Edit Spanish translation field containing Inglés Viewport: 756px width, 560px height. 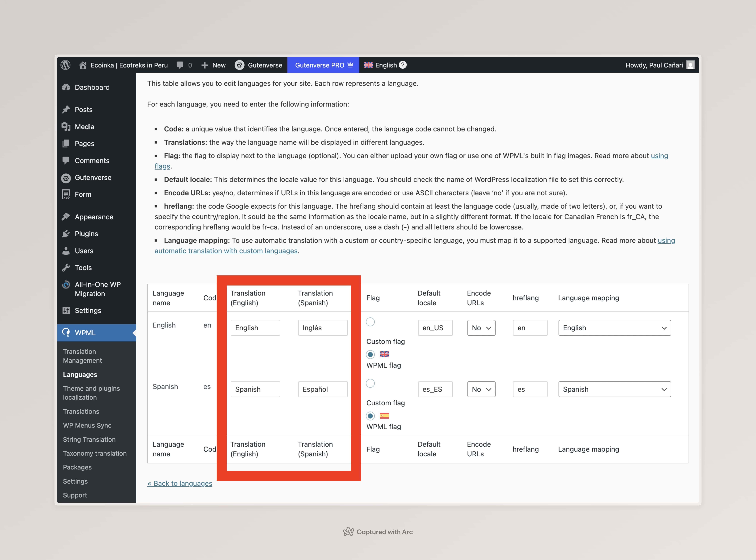(323, 328)
